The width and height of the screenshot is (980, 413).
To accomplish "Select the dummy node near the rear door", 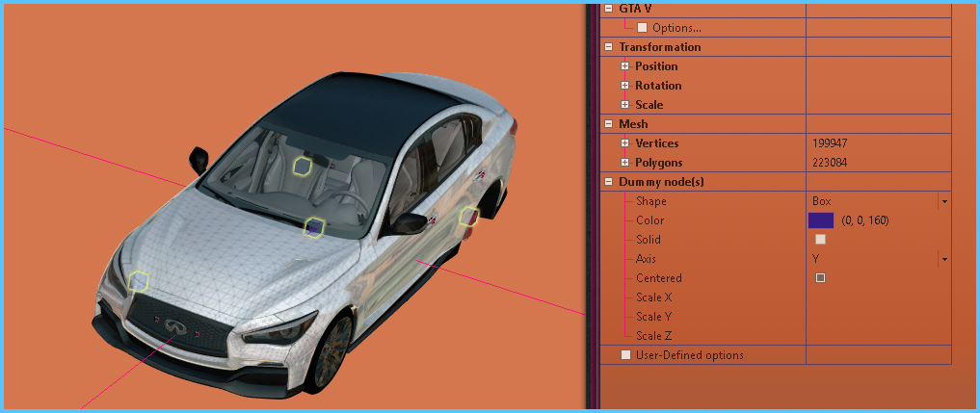I will (469, 217).
